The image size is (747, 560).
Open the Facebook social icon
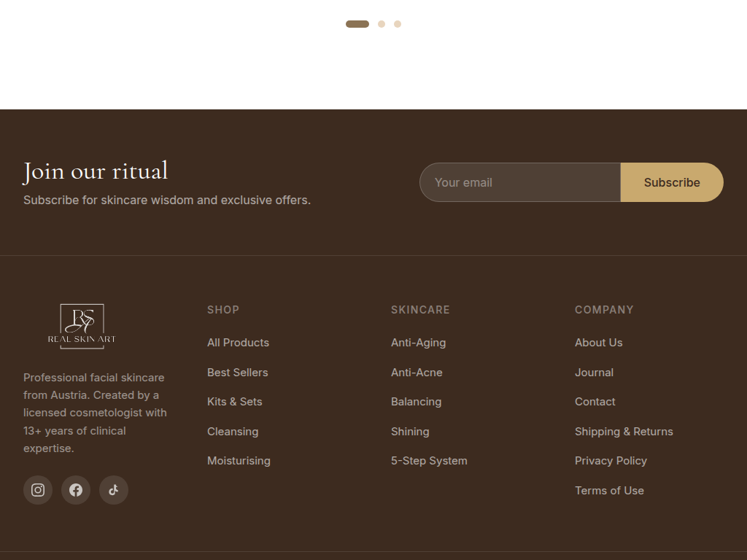click(76, 490)
